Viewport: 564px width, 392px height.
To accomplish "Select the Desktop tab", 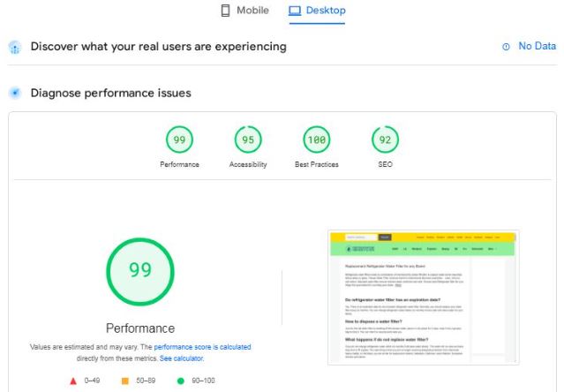I will (317, 11).
